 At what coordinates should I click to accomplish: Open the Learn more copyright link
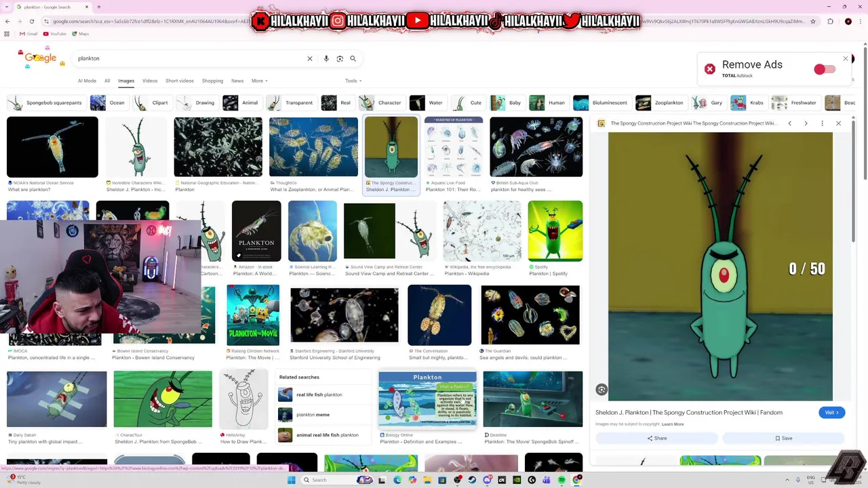coord(673,424)
